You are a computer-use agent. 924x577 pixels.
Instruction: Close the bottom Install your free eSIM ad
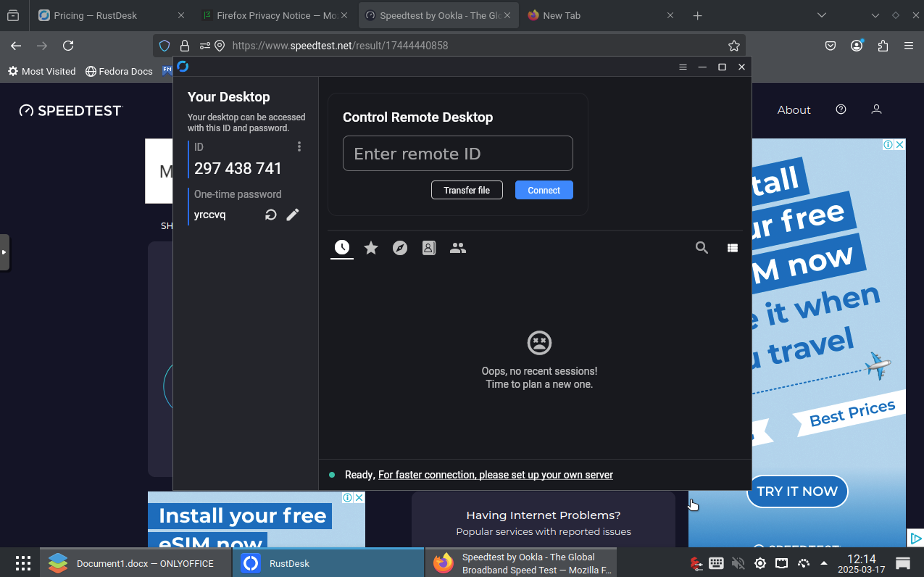359,497
